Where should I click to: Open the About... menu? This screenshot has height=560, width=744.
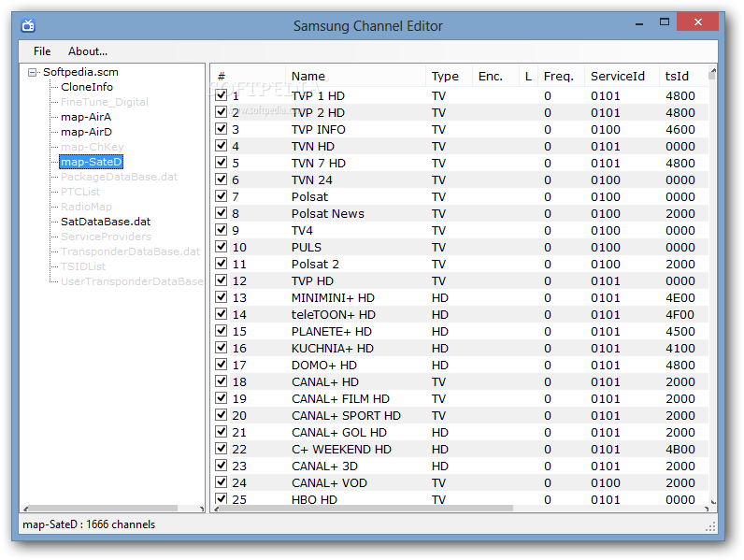[88, 51]
